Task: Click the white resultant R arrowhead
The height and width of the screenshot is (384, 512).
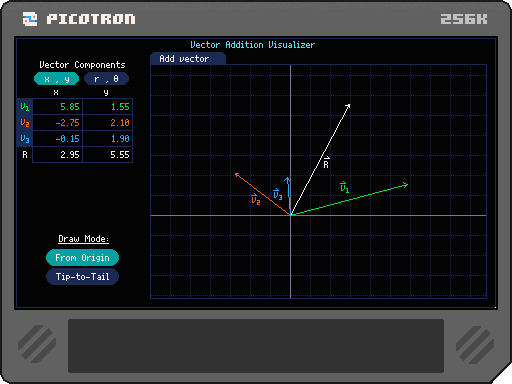Action: tap(348, 106)
